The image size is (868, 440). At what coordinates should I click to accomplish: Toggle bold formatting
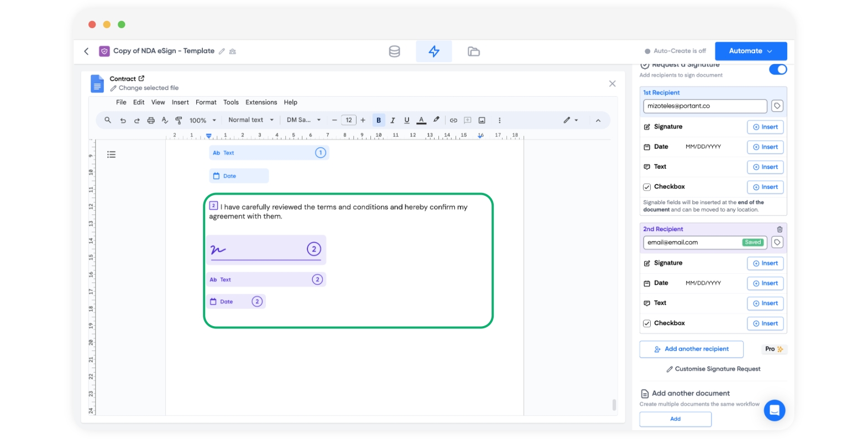(x=379, y=121)
